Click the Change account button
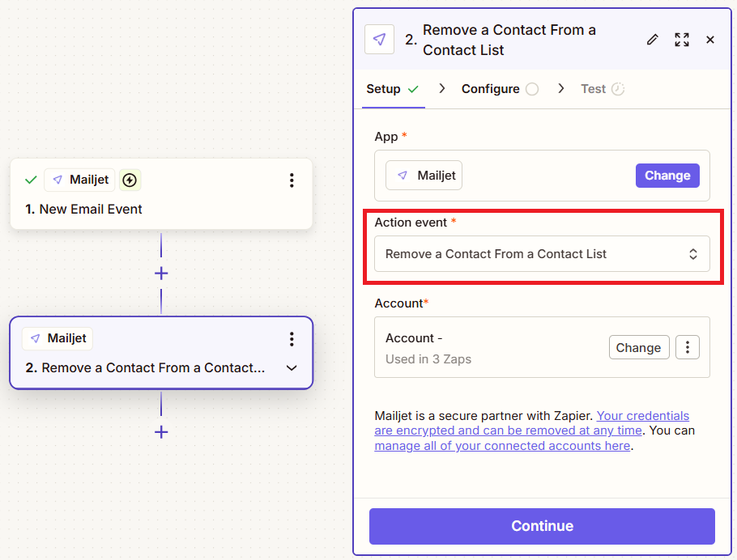Viewport: 737px width, 560px height. tap(639, 347)
